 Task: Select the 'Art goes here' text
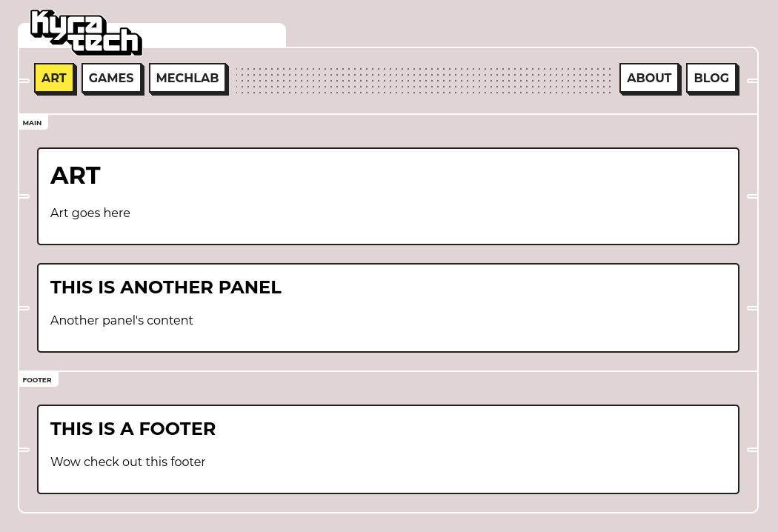pos(90,213)
